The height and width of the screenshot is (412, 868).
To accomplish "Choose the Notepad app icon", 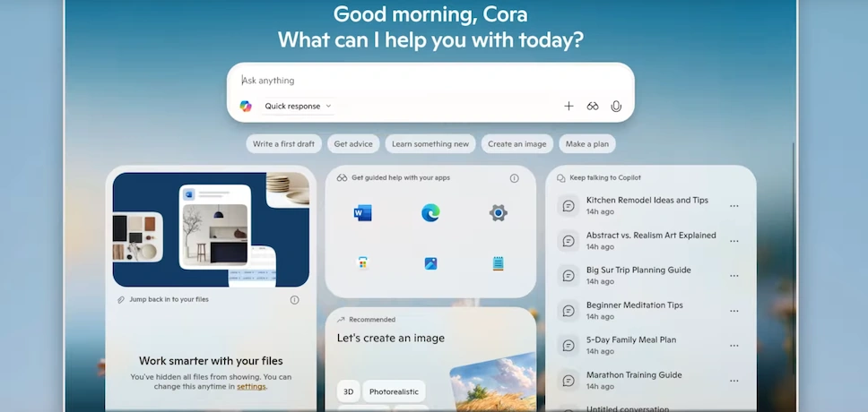I will point(499,263).
